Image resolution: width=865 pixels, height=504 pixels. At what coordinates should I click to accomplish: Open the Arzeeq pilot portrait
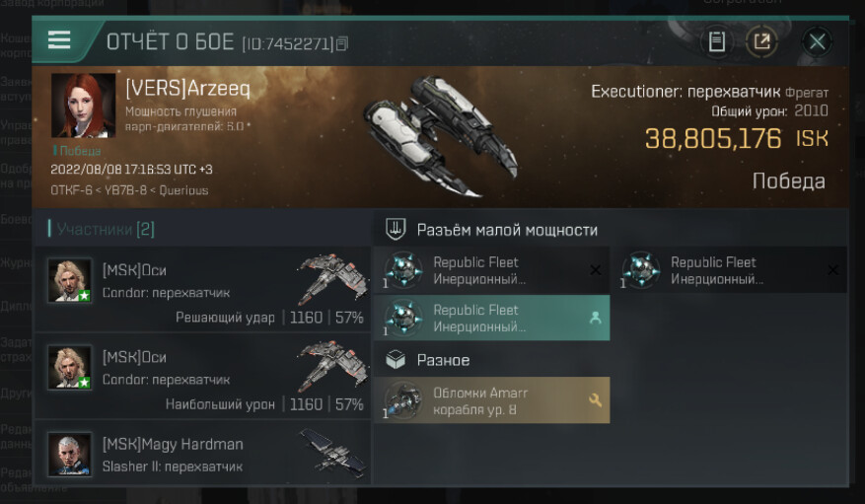coord(83,106)
